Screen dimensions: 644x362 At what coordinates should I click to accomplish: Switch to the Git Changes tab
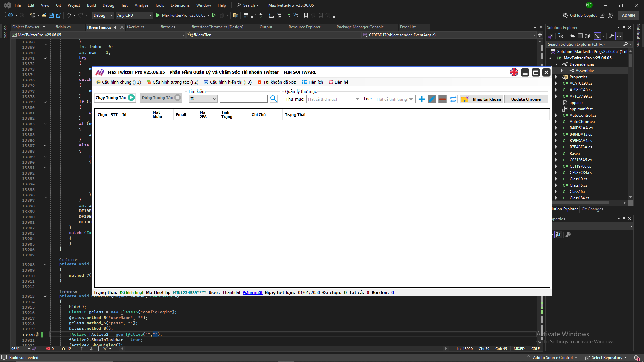(592, 209)
